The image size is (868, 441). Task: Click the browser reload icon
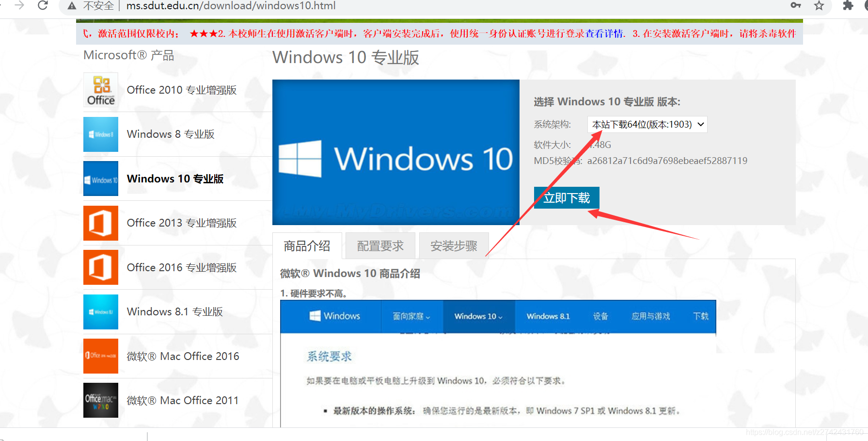[x=43, y=5]
